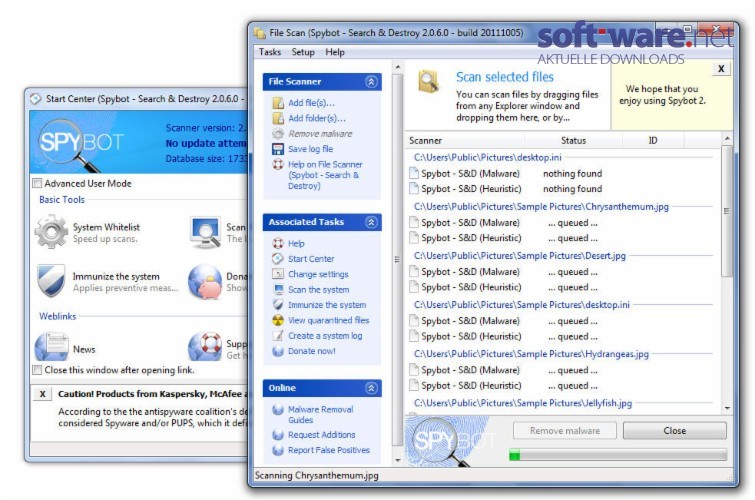This screenshot has width=755, height=500.
Task: Click the Donate piggy bank icon in Start Center
Action: (205, 282)
